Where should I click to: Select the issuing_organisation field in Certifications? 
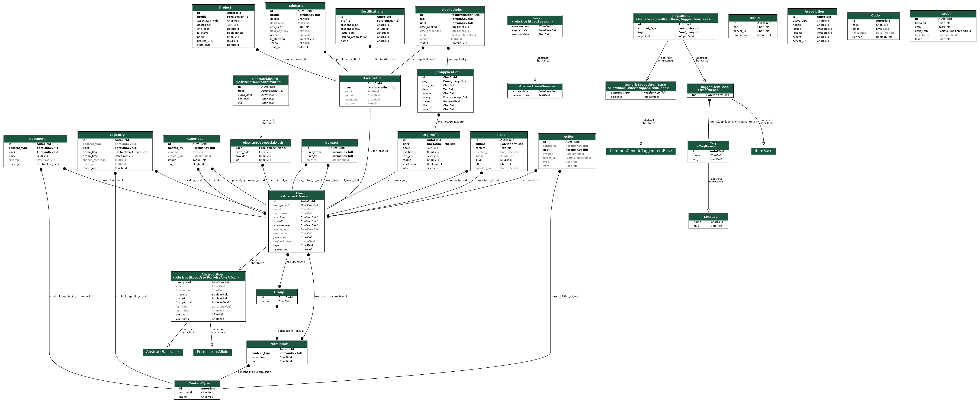pos(370,37)
